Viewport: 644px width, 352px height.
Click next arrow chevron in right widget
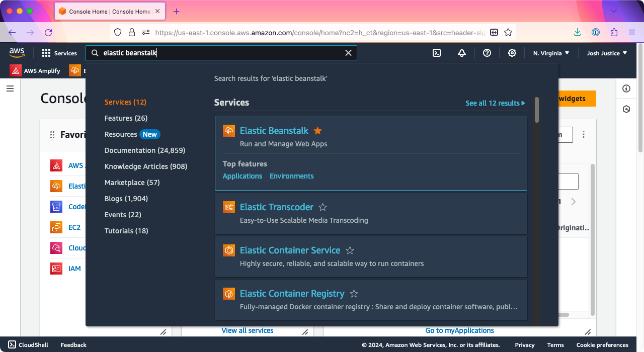574,202
